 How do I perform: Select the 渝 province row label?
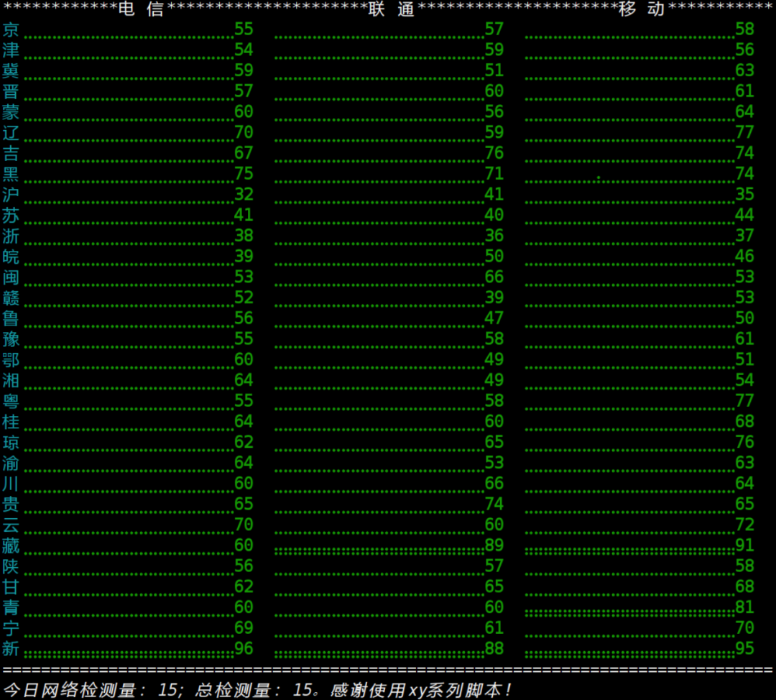click(11, 463)
